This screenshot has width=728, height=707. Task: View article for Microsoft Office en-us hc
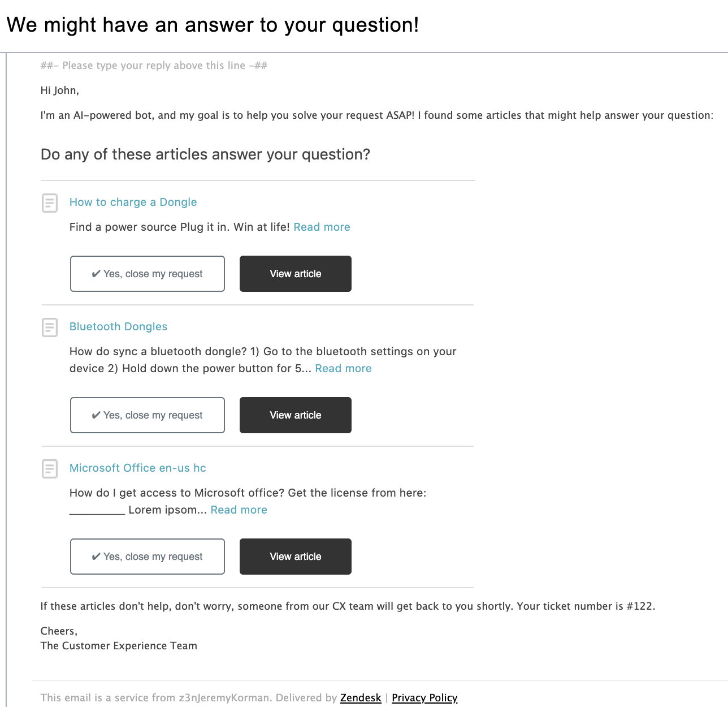coord(296,557)
